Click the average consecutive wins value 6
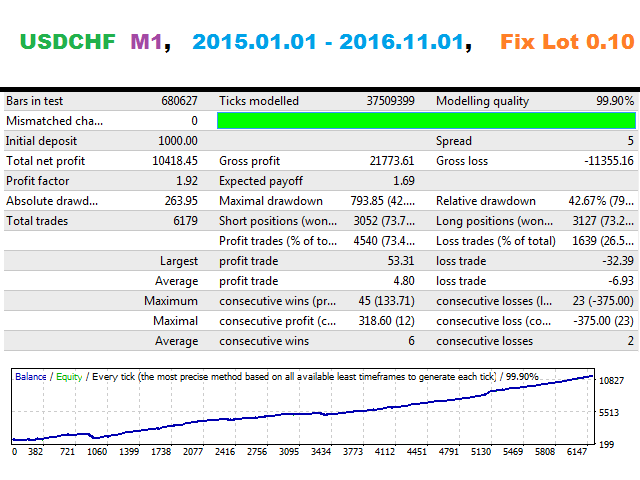Image resolution: width=640 pixels, height=480 pixels. pos(411,341)
